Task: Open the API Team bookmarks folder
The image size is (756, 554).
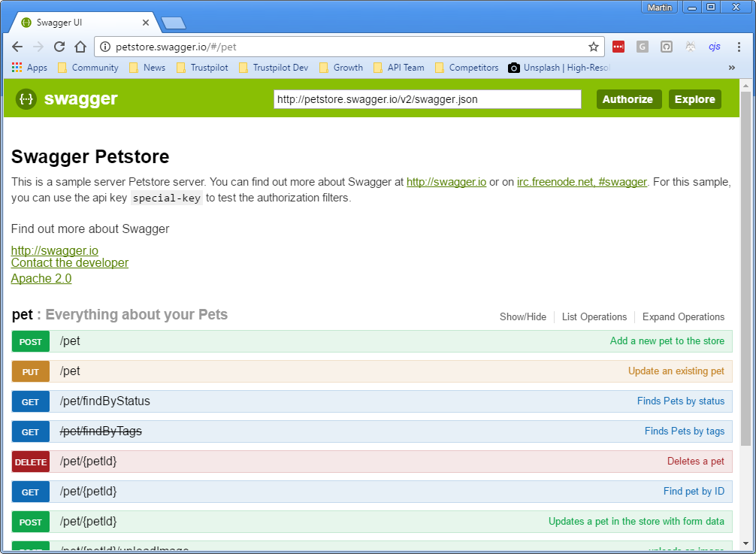Action: point(399,68)
